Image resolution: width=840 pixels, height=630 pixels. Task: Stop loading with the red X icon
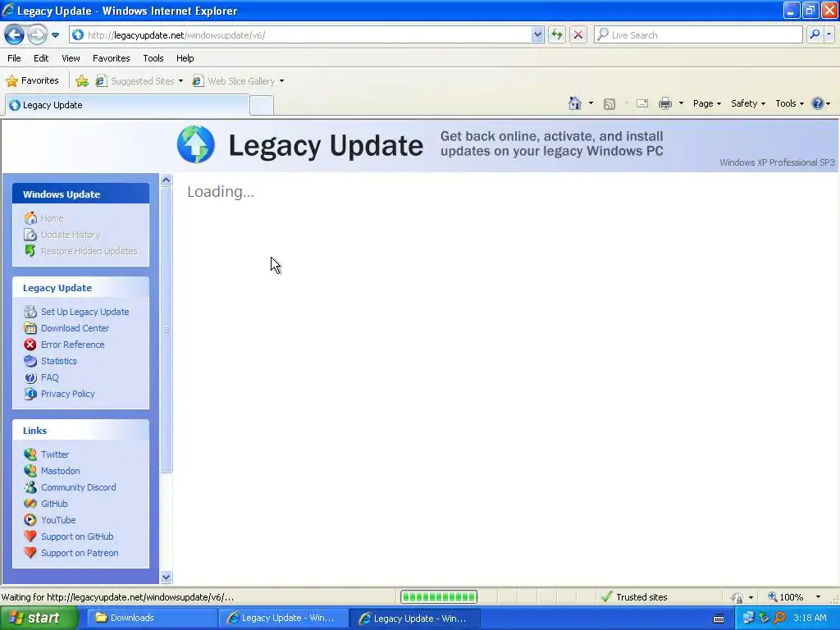click(578, 35)
